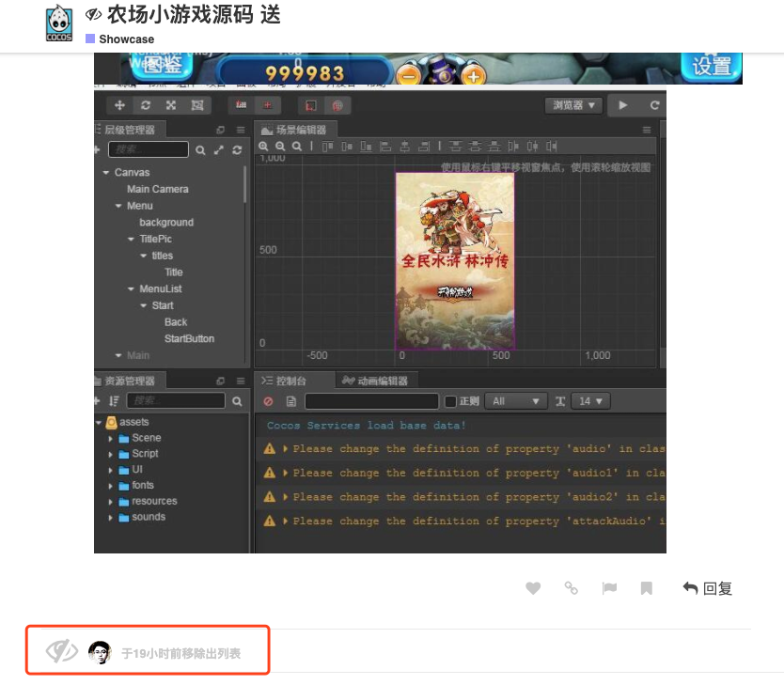
Task: Collapse the Canvas node
Action: (106, 172)
